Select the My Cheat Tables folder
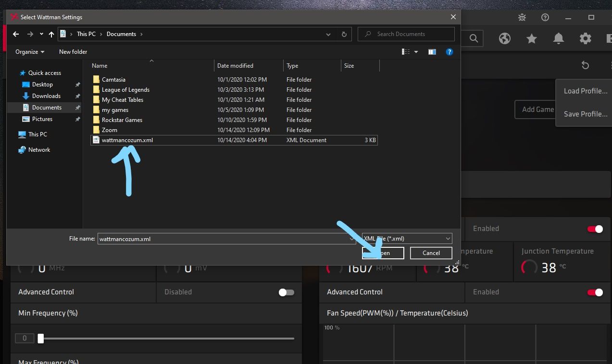Screen dimensions: 612x364 tap(123, 100)
